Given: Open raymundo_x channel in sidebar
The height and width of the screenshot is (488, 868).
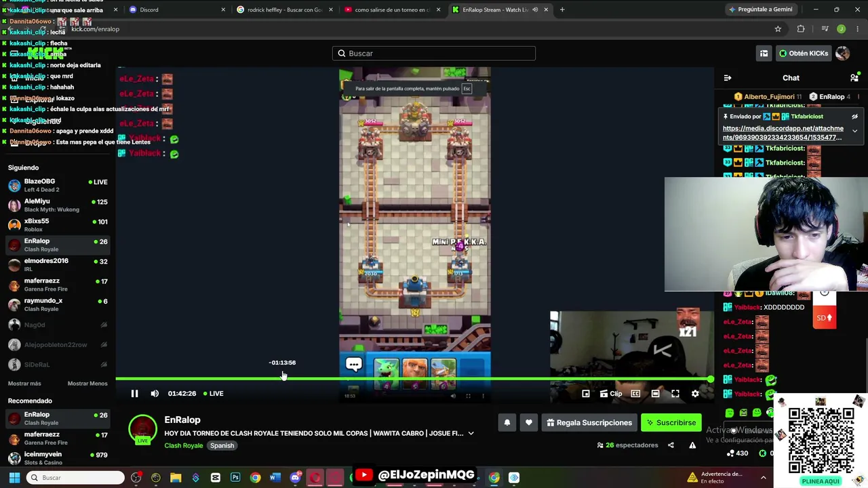Looking at the screenshot, I should point(58,304).
